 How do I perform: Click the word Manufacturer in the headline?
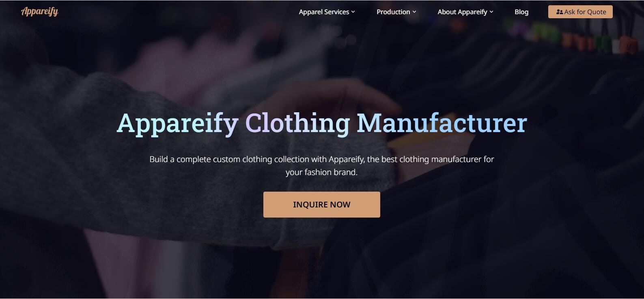tap(442, 123)
